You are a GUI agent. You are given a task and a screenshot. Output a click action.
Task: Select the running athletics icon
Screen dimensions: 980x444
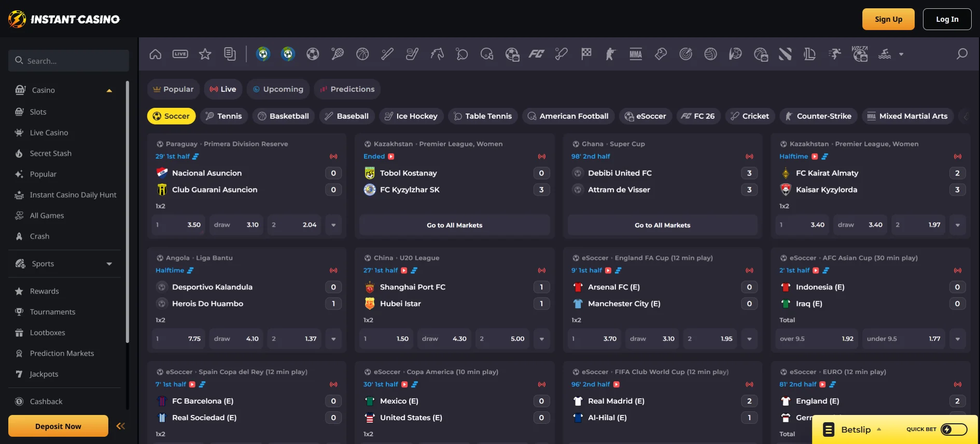(x=835, y=54)
